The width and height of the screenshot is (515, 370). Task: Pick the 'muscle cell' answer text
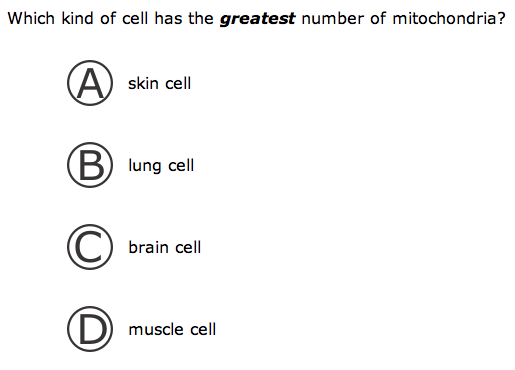coord(172,329)
